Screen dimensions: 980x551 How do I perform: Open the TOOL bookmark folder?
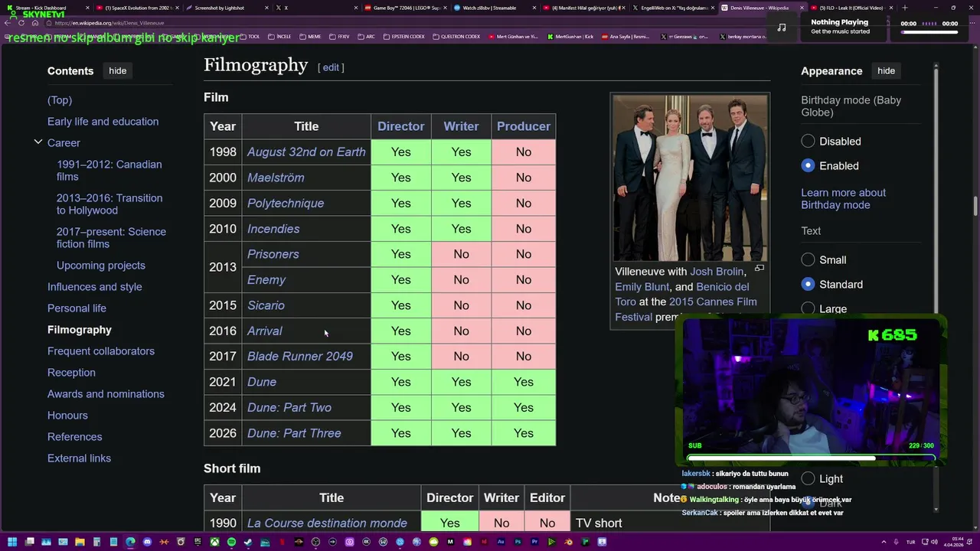(249, 37)
